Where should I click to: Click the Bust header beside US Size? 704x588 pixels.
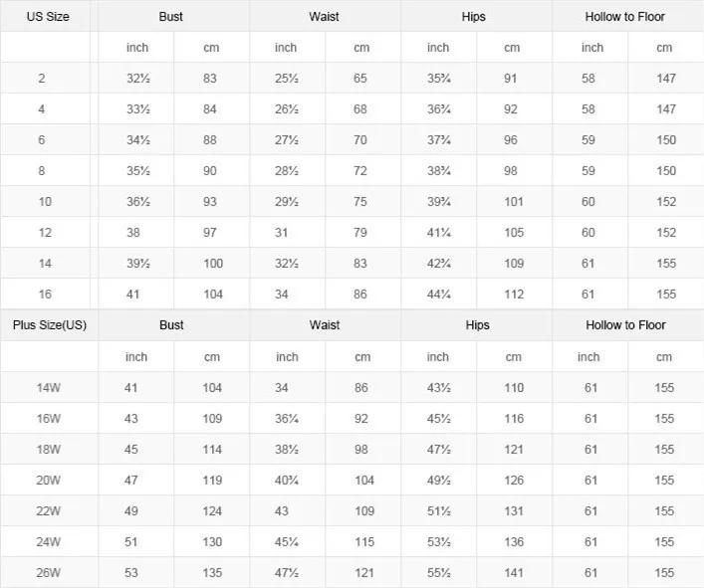[171, 17]
